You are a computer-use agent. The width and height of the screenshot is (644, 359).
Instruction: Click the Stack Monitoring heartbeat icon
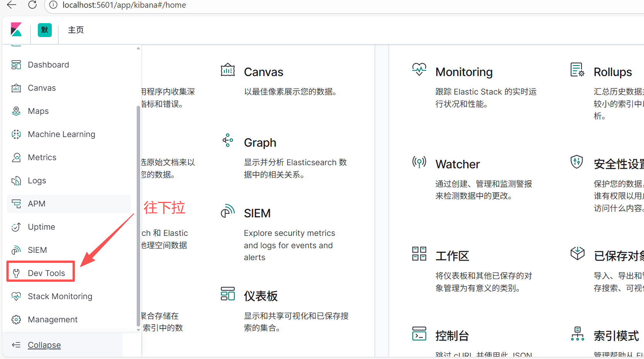point(16,296)
